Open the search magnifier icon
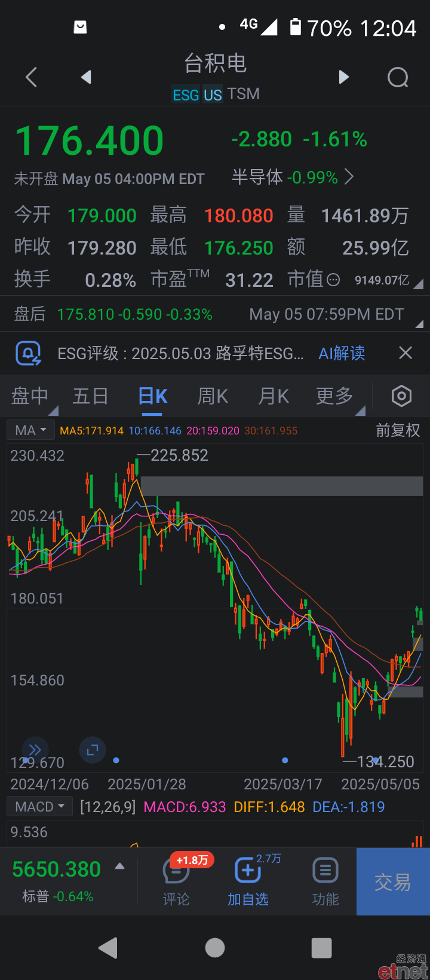The image size is (430, 980). [x=398, y=77]
